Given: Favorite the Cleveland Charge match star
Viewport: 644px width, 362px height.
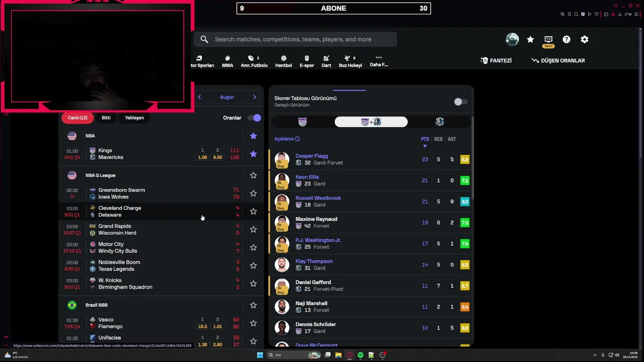Looking at the screenshot, I should click(253, 211).
